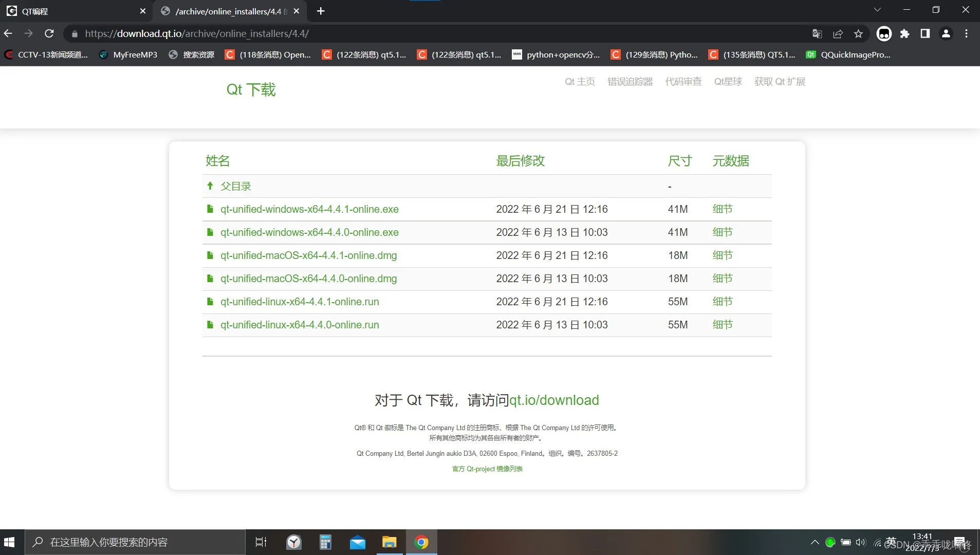Screen dimensions: 980x555
Task: Download qt-unified-windows-x64-4.4.0-online.exe
Action: (x=309, y=232)
